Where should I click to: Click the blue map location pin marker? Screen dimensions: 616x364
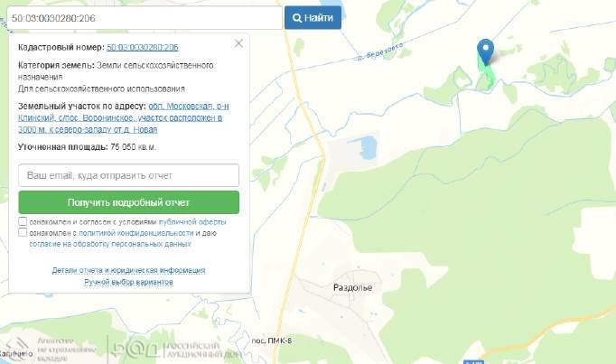point(486,51)
